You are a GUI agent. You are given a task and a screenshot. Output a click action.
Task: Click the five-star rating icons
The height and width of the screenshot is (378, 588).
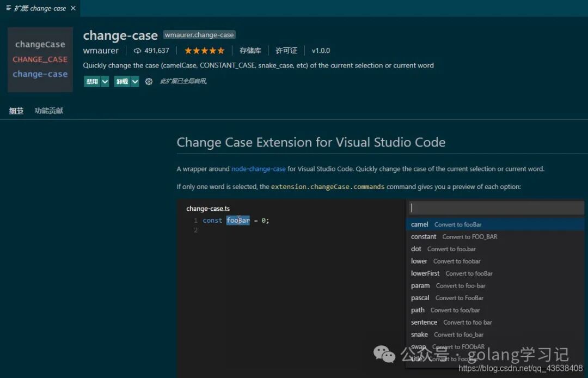(204, 51)
